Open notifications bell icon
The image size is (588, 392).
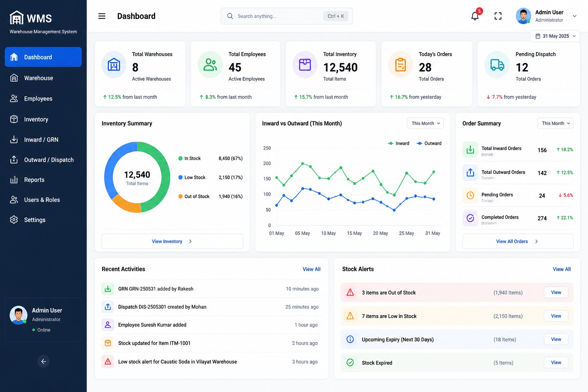475,16
